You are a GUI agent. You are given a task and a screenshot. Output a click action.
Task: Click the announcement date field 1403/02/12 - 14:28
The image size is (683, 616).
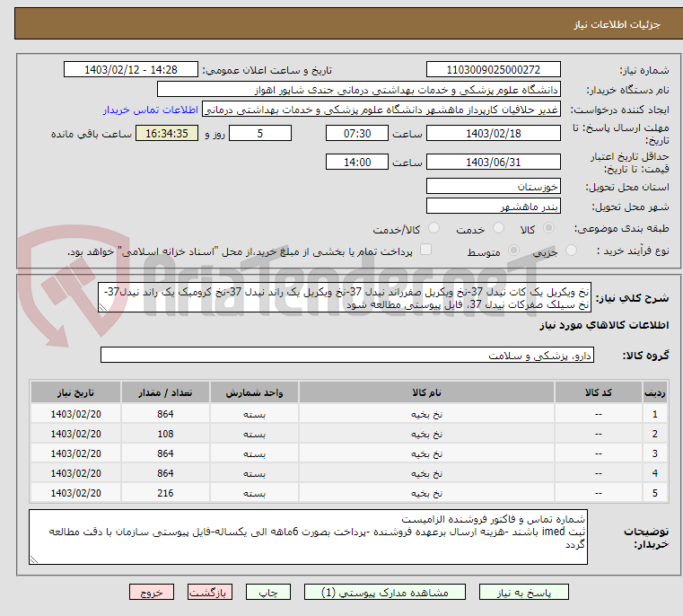pyautogui.click(x=131, y=70)
